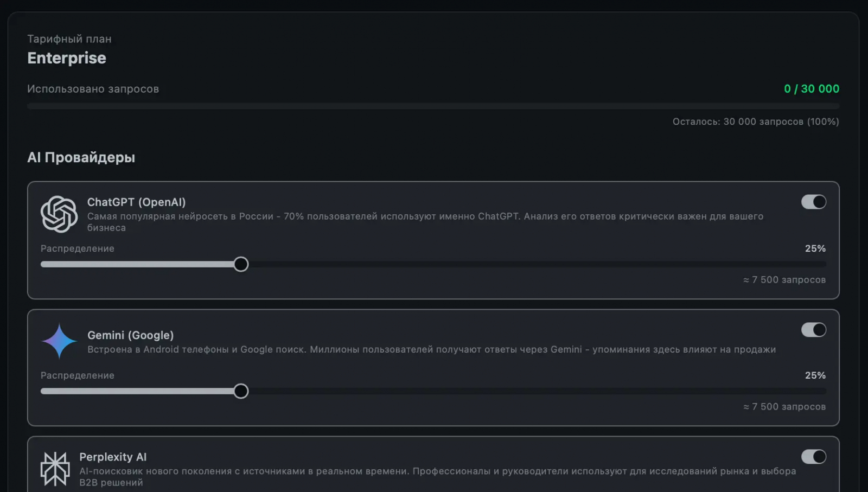The height and width of the screenshot is (492, 868).
Task: Click Gemini's ≈ 7 500 запросов estimate
Action: [x=784, y=407]
